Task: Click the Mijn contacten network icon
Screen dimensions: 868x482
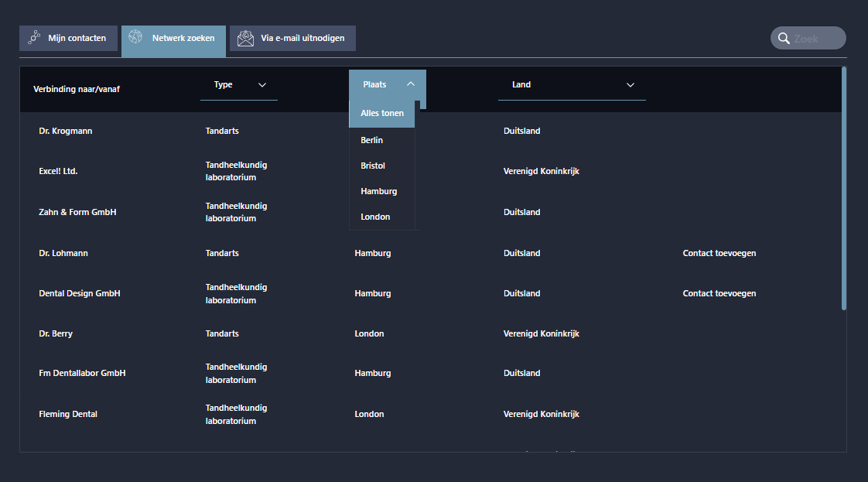Action: click(x=34, y=38)
